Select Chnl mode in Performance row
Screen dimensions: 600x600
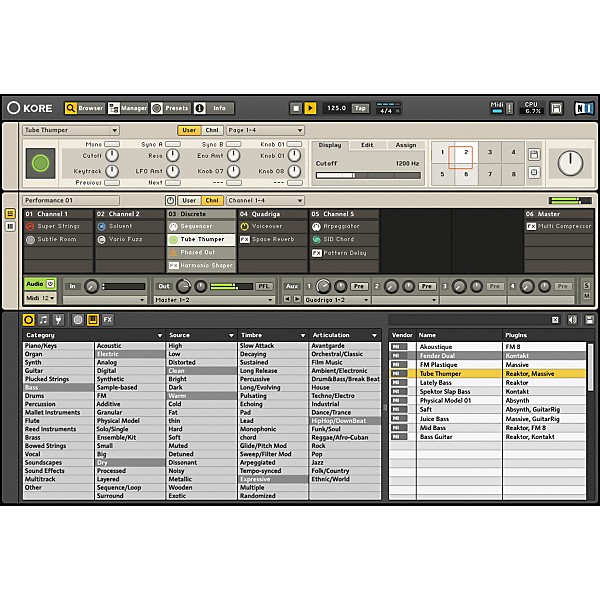[212, 200]
